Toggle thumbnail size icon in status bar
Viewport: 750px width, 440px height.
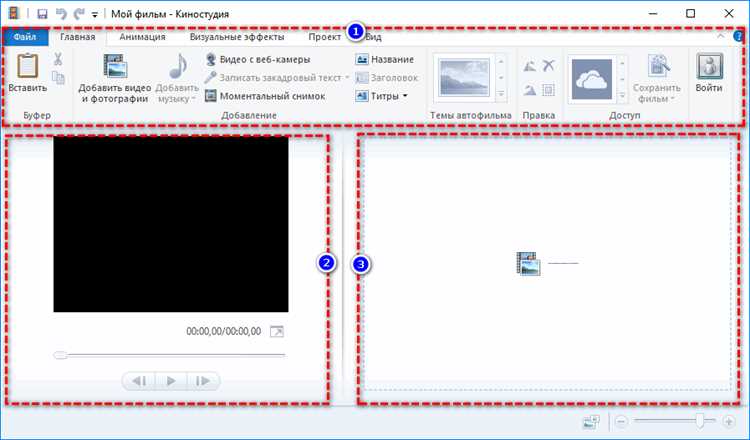tap(591, 421)
